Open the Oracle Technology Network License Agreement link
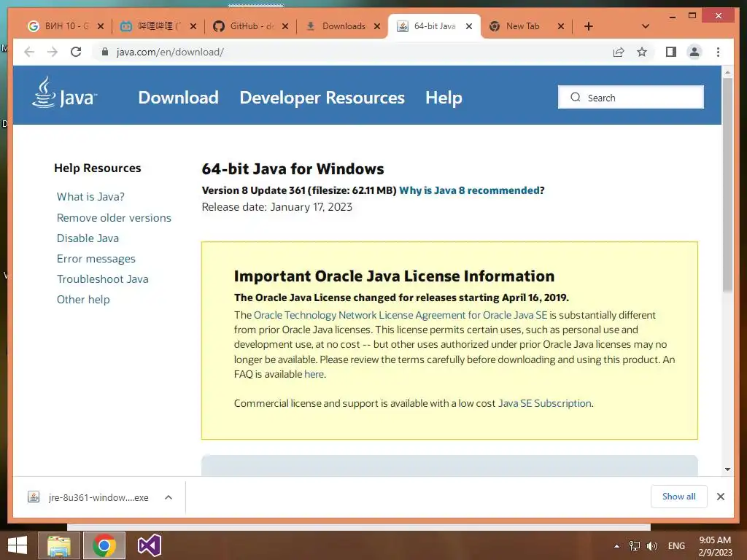Image resolution: width=747 pixels, height=560 pixels. click(400, 315)
